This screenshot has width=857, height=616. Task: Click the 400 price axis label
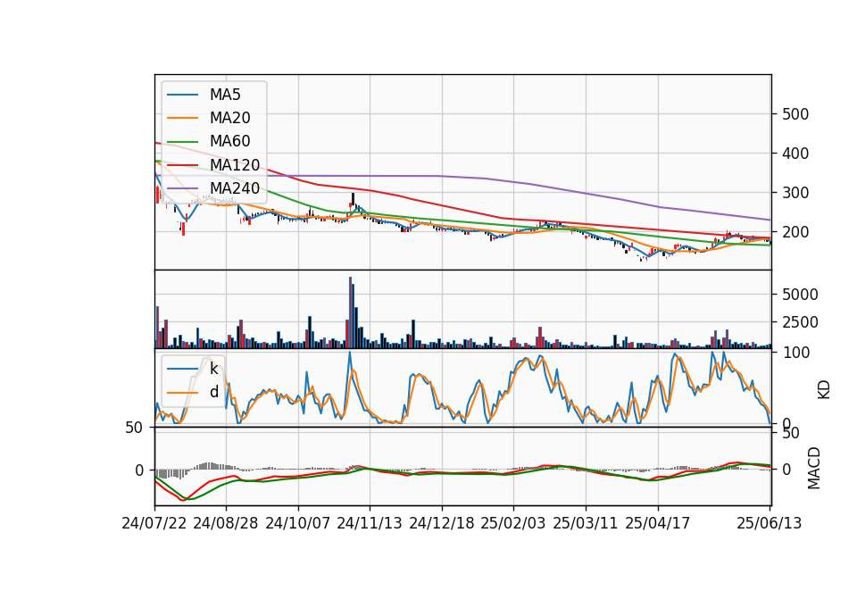click(x=795, y=154)
